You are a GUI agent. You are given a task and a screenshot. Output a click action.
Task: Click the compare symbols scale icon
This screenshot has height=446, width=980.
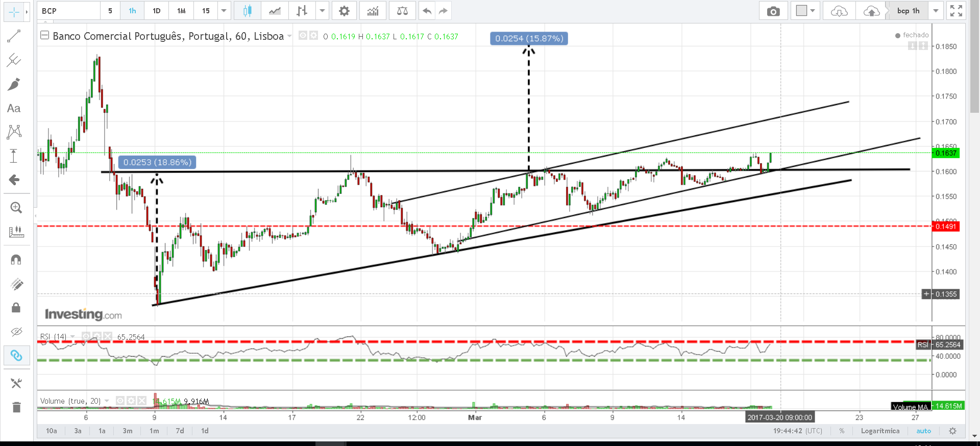tap(402, 11)
